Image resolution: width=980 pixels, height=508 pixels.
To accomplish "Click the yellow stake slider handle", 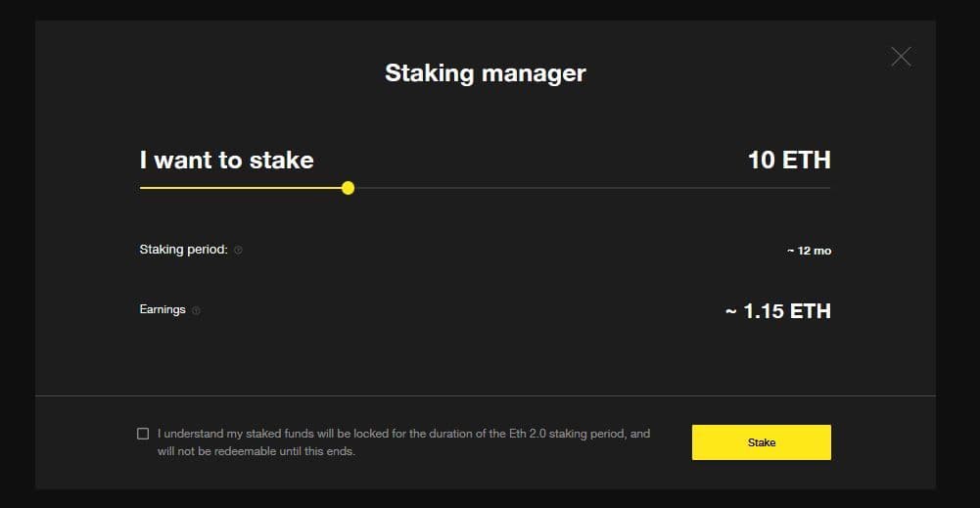I will point(348,188).
